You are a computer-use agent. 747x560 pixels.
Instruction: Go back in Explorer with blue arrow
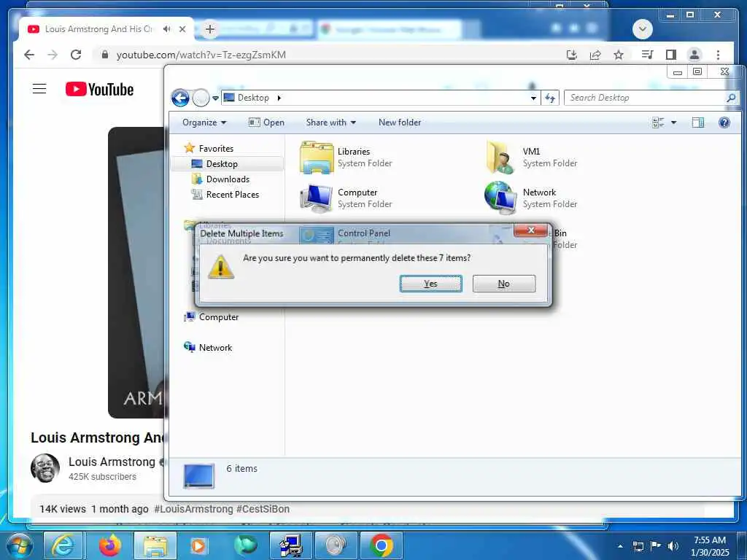(180, 98)
